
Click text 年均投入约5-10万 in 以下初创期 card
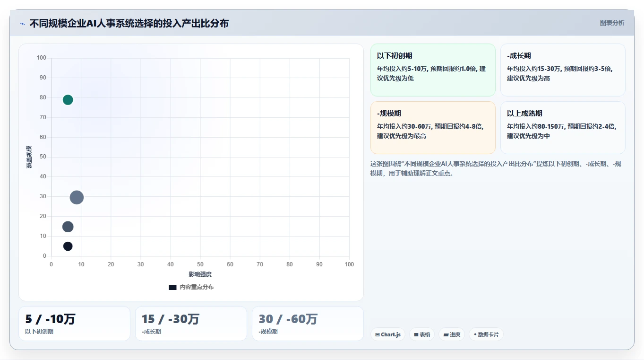coord(402,69)
